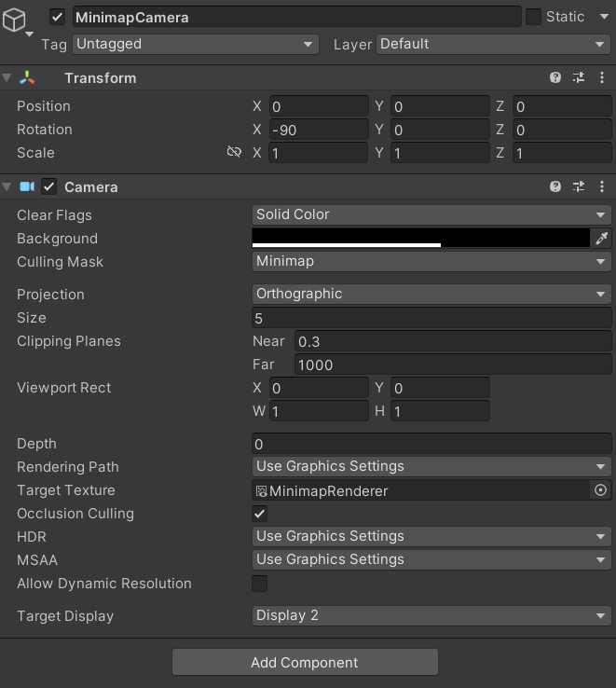Open Rendering Path dropdown
This screenshot has width=616, height=688.
(431, 466)
